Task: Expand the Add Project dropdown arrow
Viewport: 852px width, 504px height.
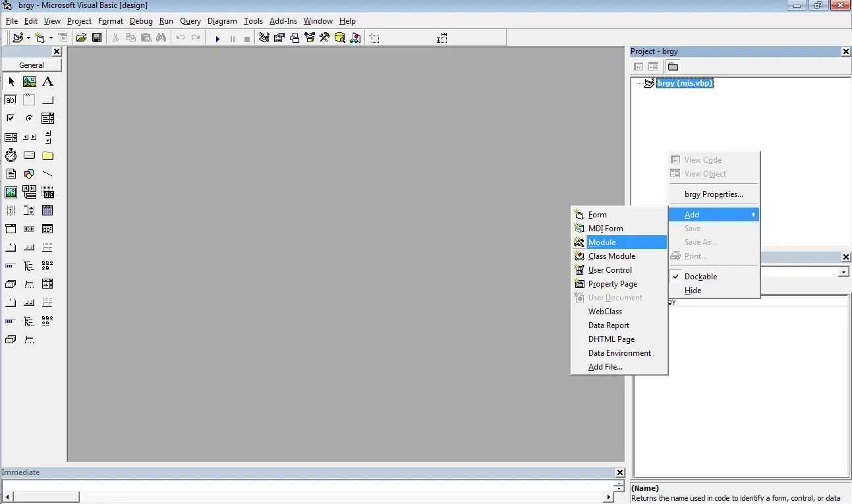Action: coord(29,38)
